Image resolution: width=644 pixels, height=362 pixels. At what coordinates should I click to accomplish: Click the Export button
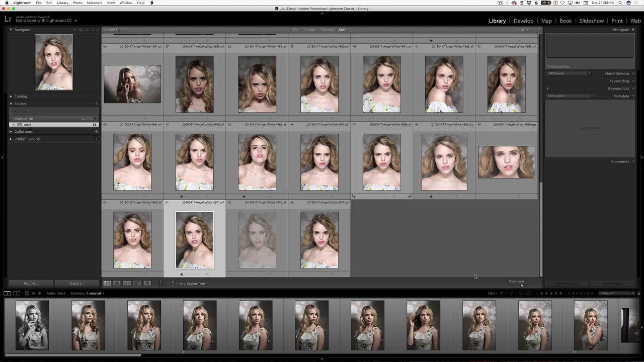coord(76,284)
